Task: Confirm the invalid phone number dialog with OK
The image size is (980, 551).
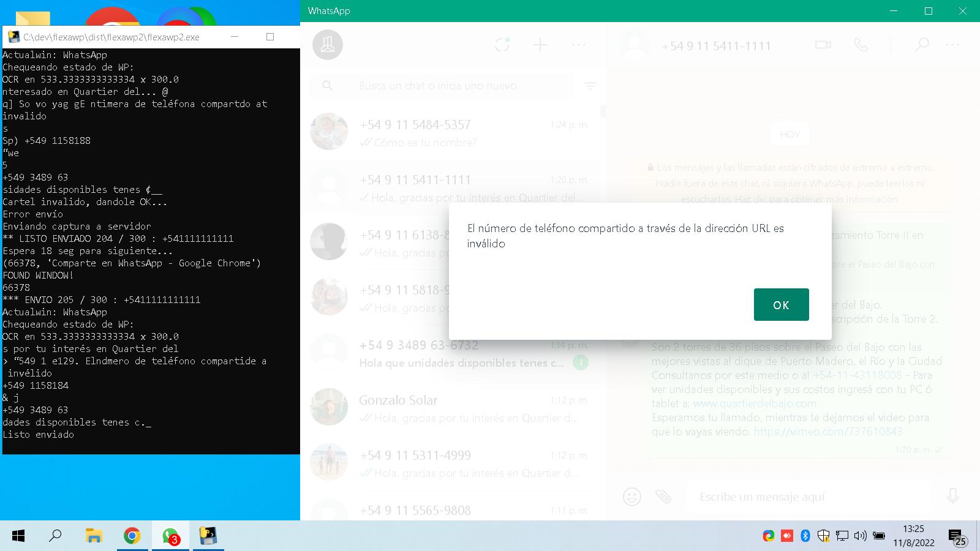Action: click(781, 304)
